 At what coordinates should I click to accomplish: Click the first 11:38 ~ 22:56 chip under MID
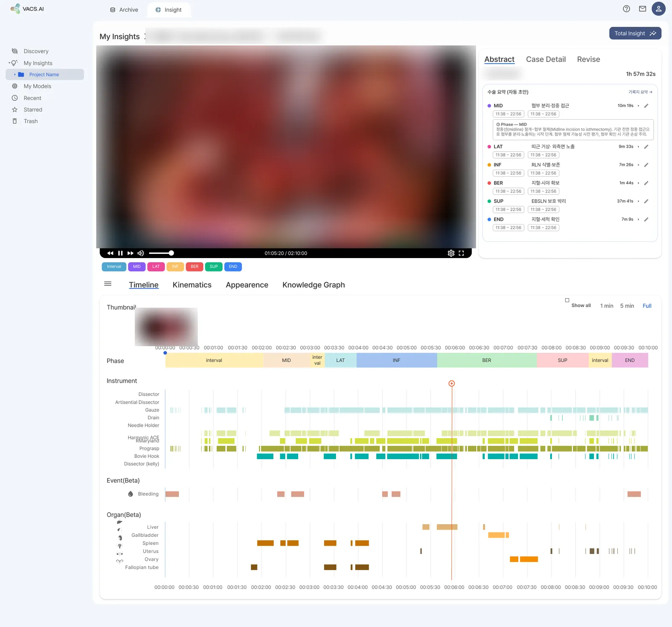[508, 114]
